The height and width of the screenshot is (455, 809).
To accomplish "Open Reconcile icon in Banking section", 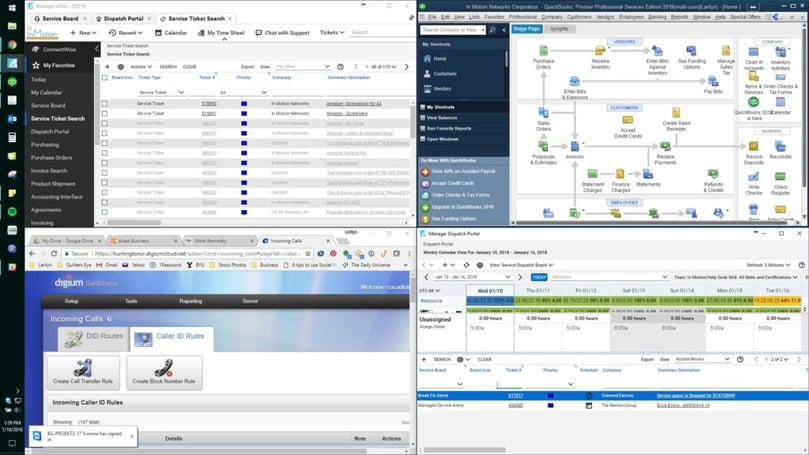I will coord(780,147).
